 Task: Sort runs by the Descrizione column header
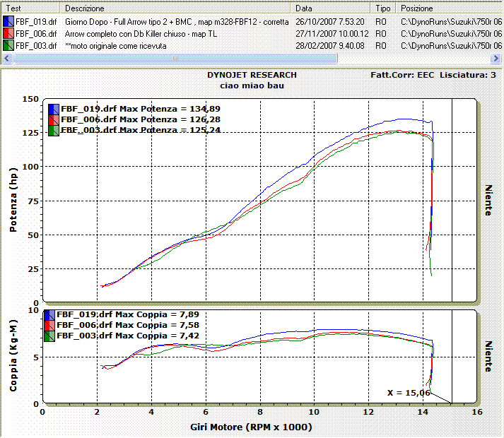[177, 8]
